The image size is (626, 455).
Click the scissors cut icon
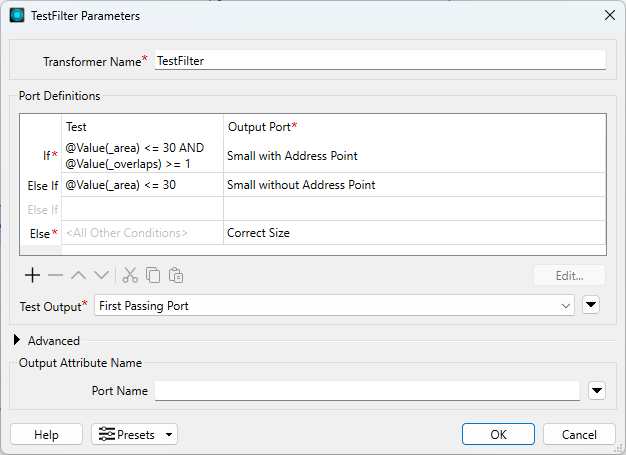pyautogui.click(x=130, y=275)
